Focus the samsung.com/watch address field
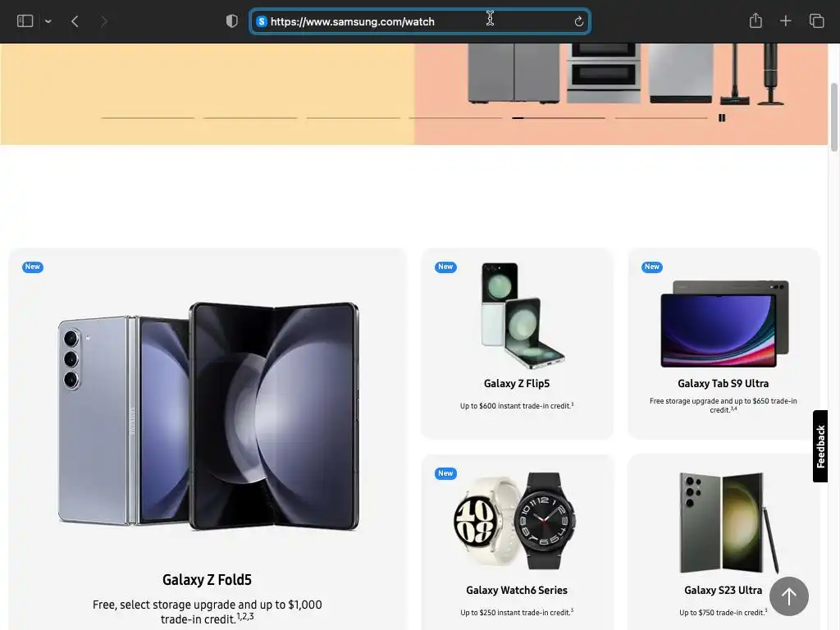Viewport: 840px width, 630px height. pyautogui.click(x=420, y=21)
